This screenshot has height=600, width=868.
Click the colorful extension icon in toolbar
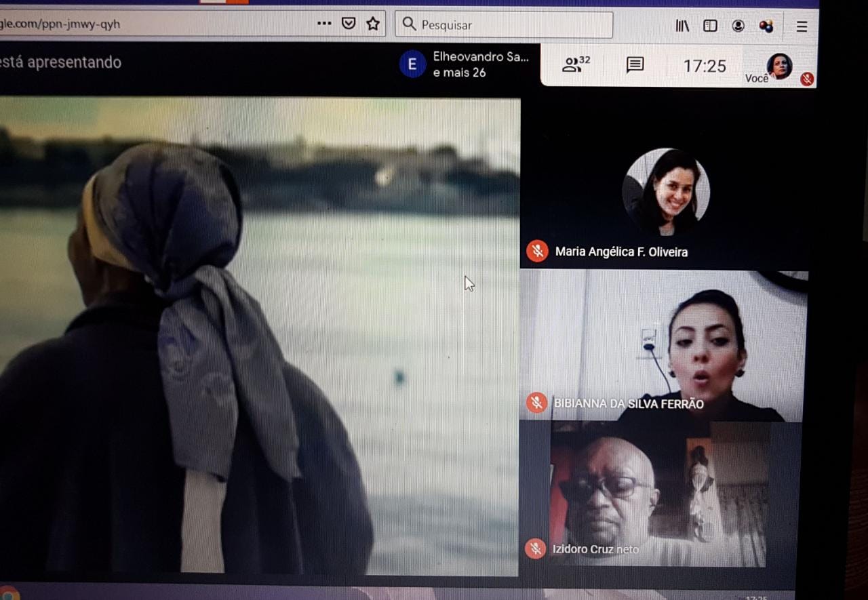click(x=766, y=26)
